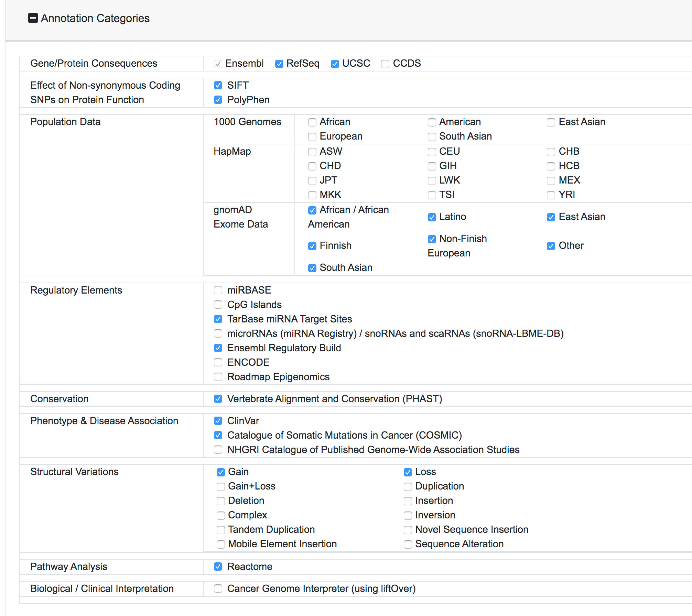Uncheck ClinVar checkbox
The height and width of the screenshot is (616, 692).
218,421
